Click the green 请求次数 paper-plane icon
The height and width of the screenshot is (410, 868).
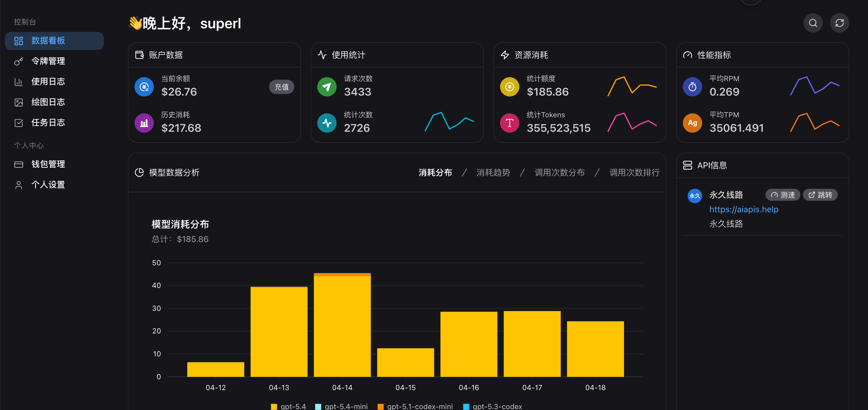[327, 87]
